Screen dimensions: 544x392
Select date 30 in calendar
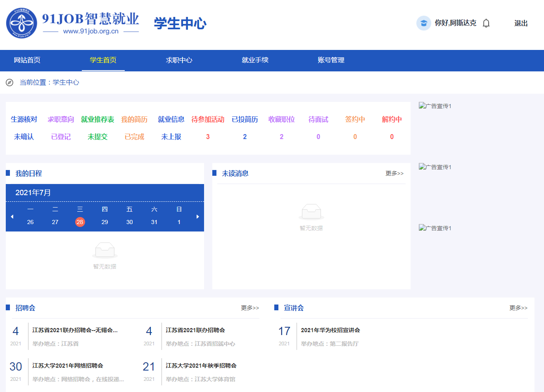coord(130,222)
